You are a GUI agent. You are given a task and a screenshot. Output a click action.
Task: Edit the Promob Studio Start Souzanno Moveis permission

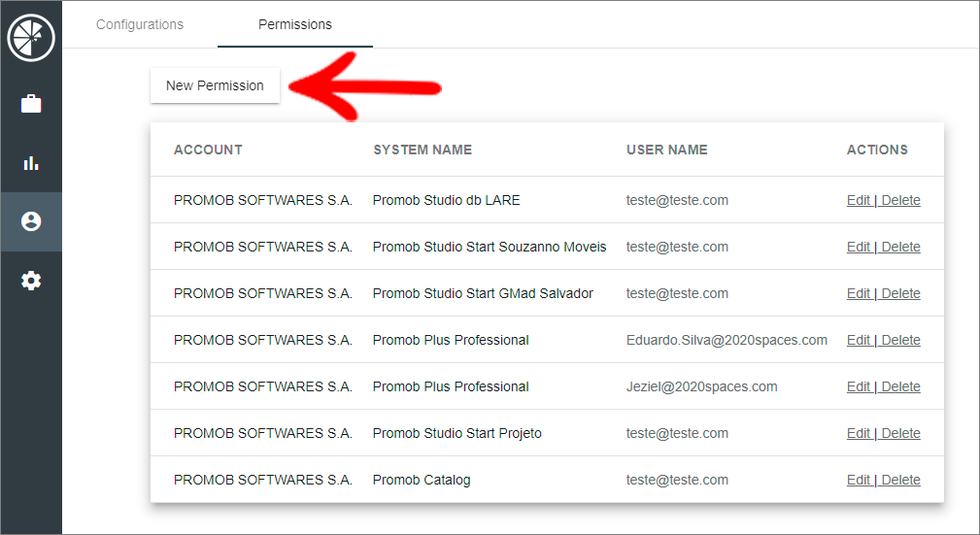859,247
